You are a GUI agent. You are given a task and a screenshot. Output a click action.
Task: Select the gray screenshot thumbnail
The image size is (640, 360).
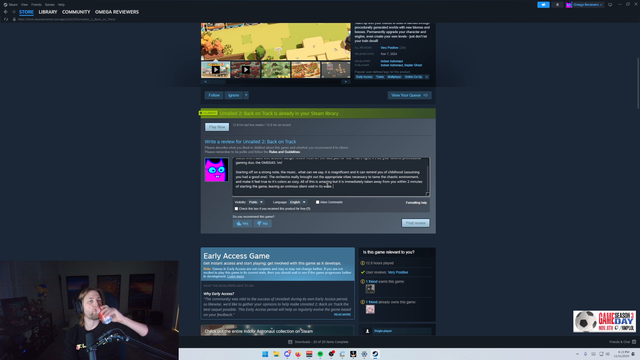pos(336,70)
